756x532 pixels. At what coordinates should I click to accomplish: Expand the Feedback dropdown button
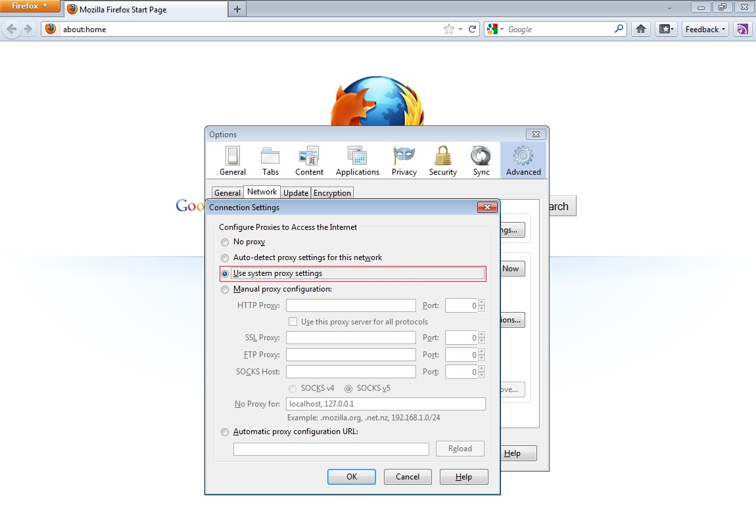click(705, 29)
